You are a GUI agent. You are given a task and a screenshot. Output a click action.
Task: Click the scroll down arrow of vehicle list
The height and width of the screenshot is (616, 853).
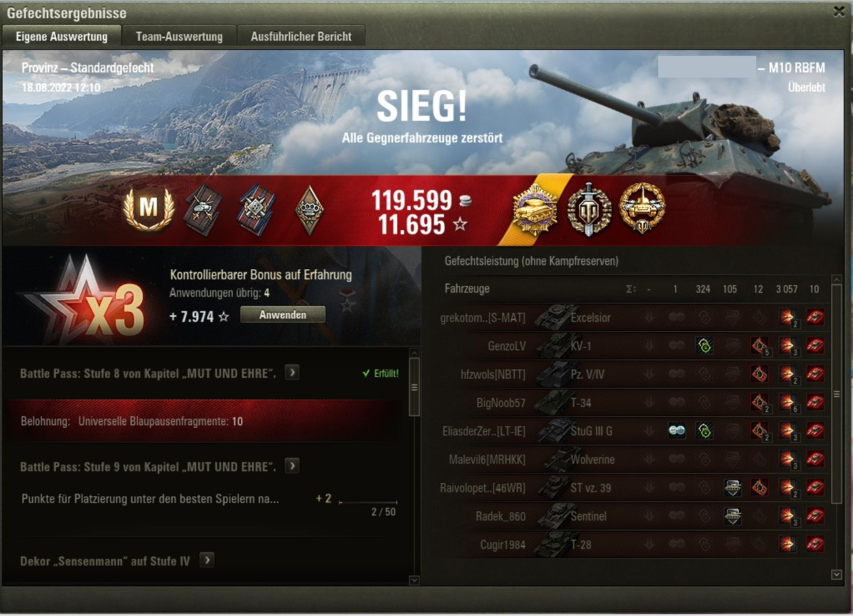[837, 574]
